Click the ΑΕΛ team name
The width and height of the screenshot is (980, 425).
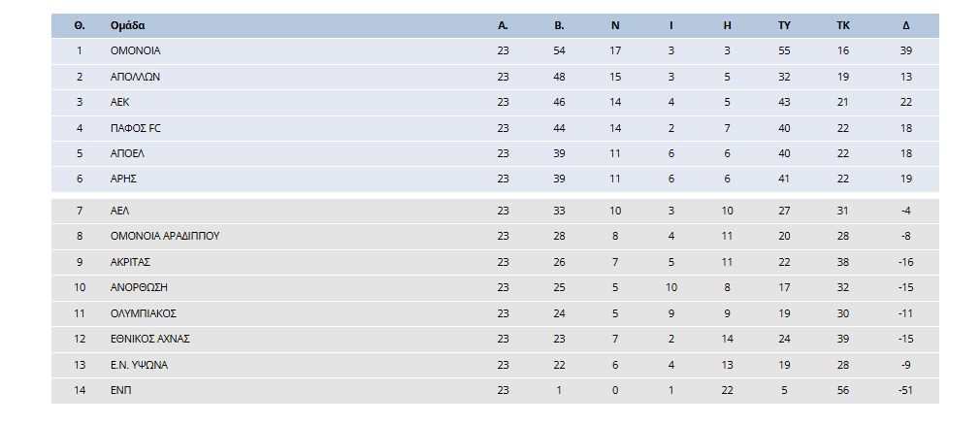(120, 211)
